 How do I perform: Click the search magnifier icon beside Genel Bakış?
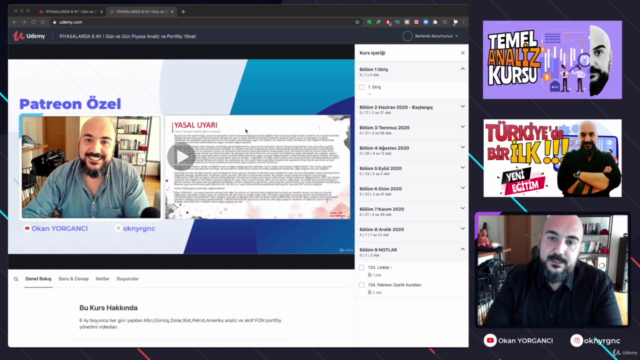tap(16, 279)
